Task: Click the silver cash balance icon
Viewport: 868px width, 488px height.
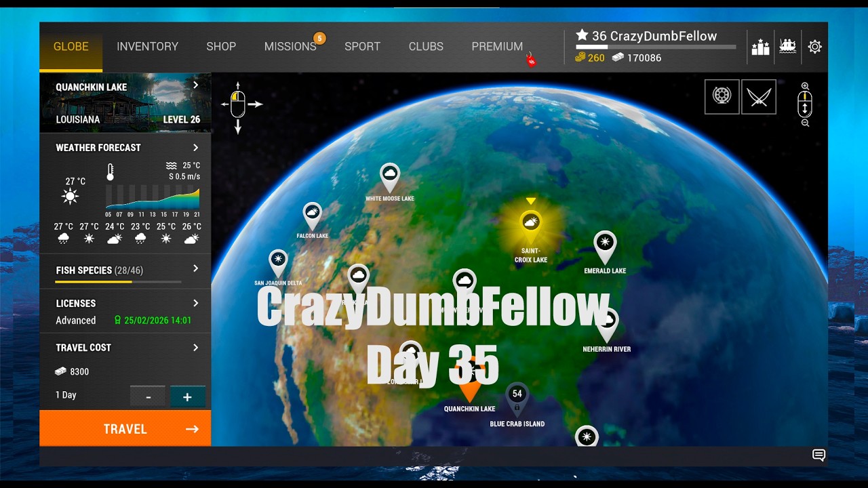Action: 618,58
